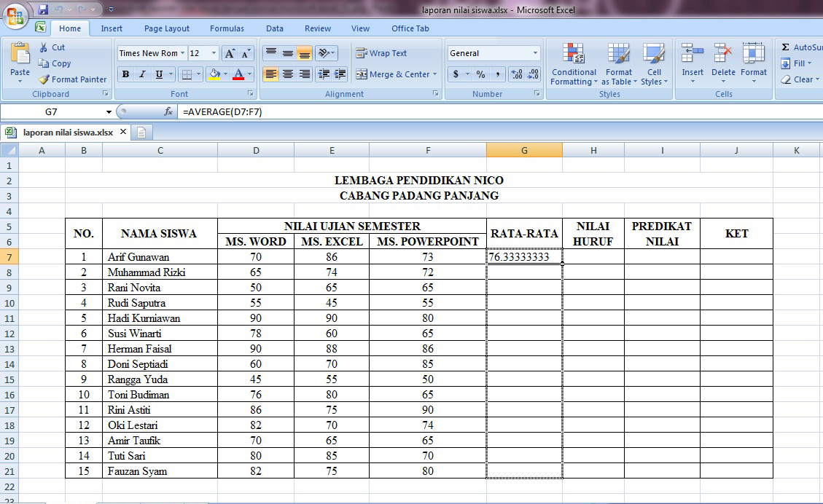Switch to the Formulas tab
823x504 pixels.
tap(227, 28)
